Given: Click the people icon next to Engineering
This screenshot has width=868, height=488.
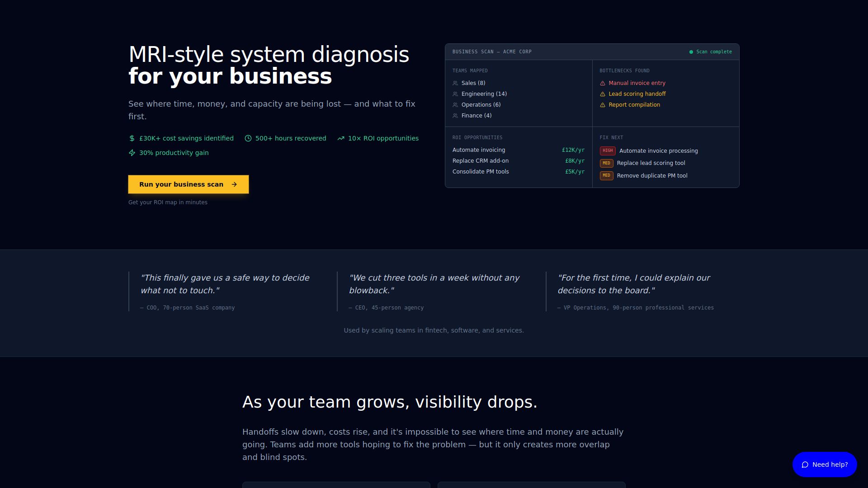Looking at the screenshot, I should pyautogui.click(x=455, y=94).
